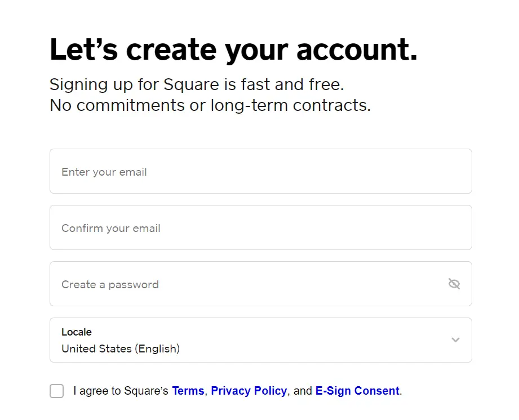The height and width of the screenshot is (420, 519).
Task: Click the 'Signing up for Square is fast' line
Action: pyautogui.click(x=197, y=84)
